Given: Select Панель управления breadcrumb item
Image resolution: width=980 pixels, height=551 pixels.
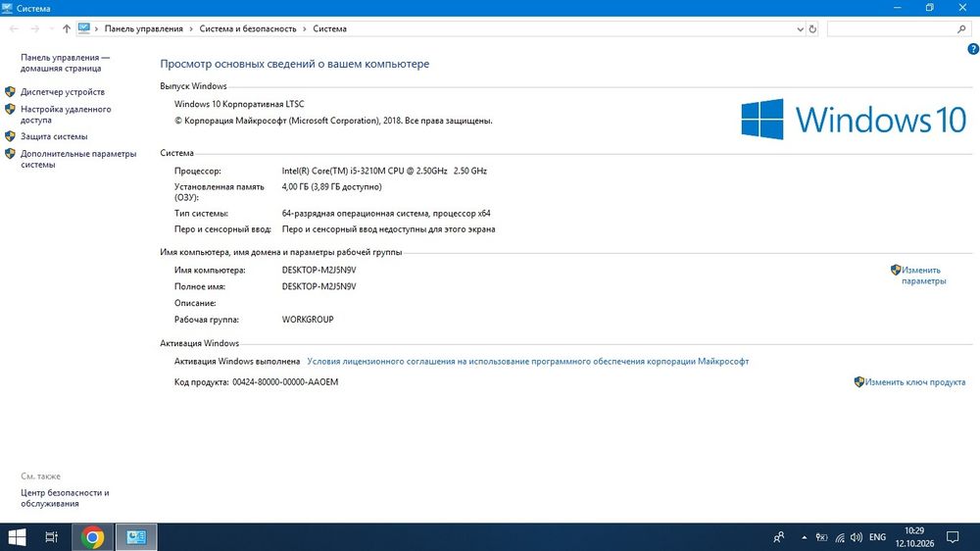Looking at the screenshot, I should [x=144, y=28].
